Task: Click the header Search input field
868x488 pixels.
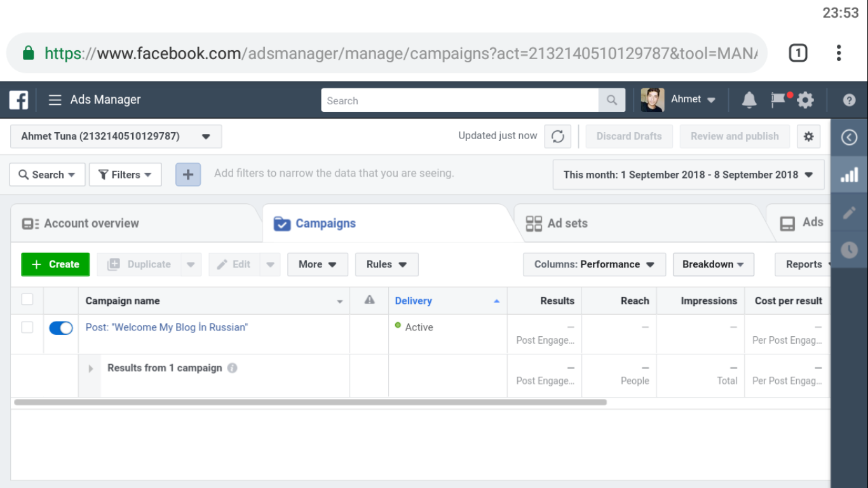Action: [x=460, y=100]
